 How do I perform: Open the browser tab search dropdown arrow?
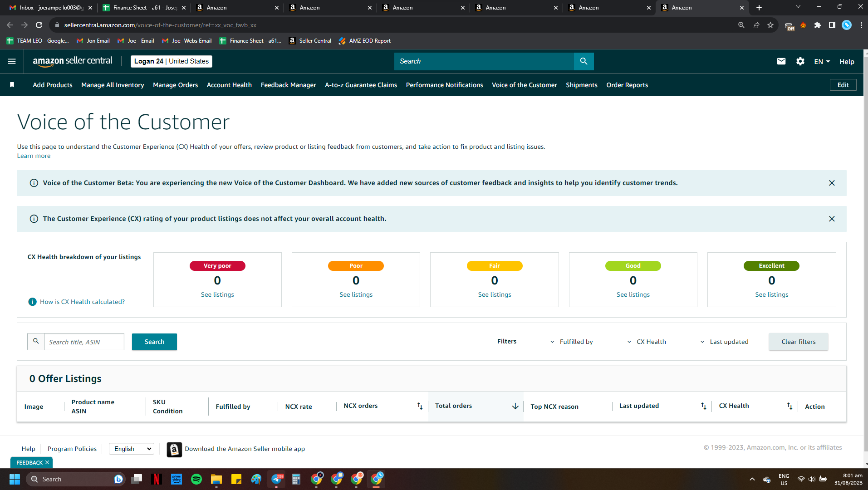[798, 7]
